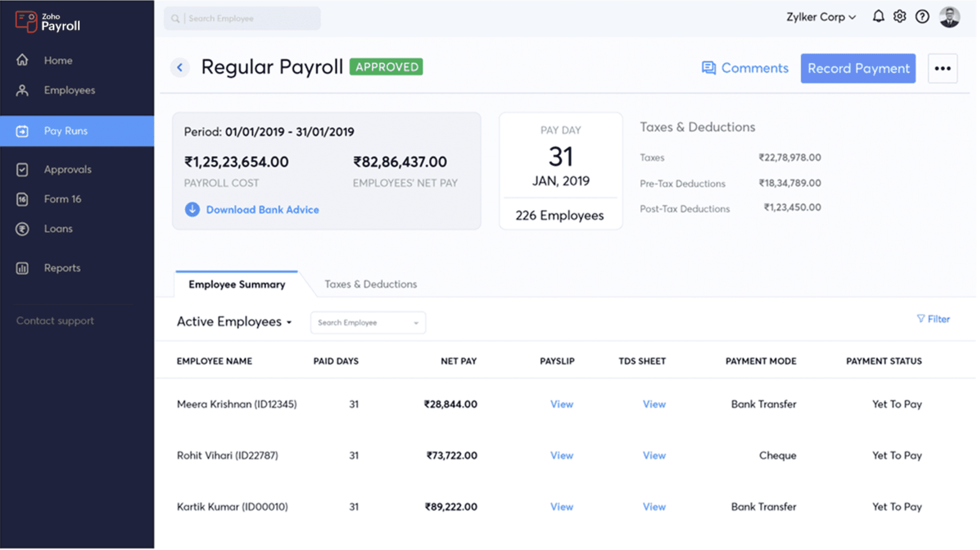Image resolution: width=980 pixels, height=550 pixels.
Task: Click the Download Bank Advice arrow icon
Action: click(192, 209)
